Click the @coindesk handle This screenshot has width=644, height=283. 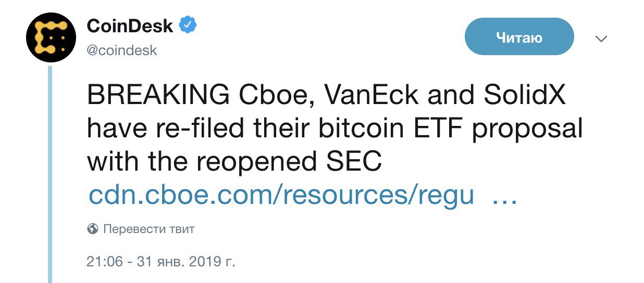[x=122, y=50]
